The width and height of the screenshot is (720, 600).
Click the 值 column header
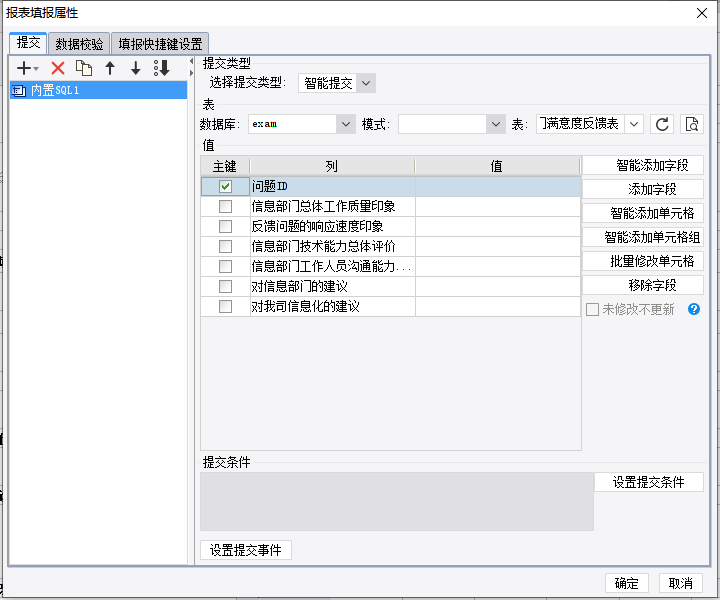[x=497, y=166]
